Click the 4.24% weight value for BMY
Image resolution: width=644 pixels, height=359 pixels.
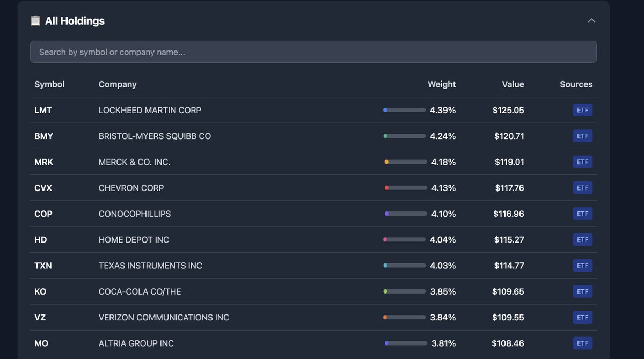(442, 136)
